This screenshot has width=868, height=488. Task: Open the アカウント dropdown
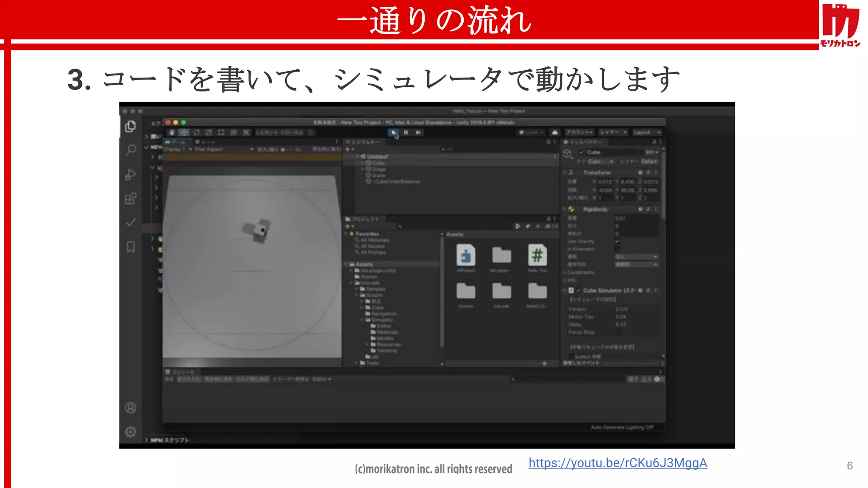pos(580,133)
